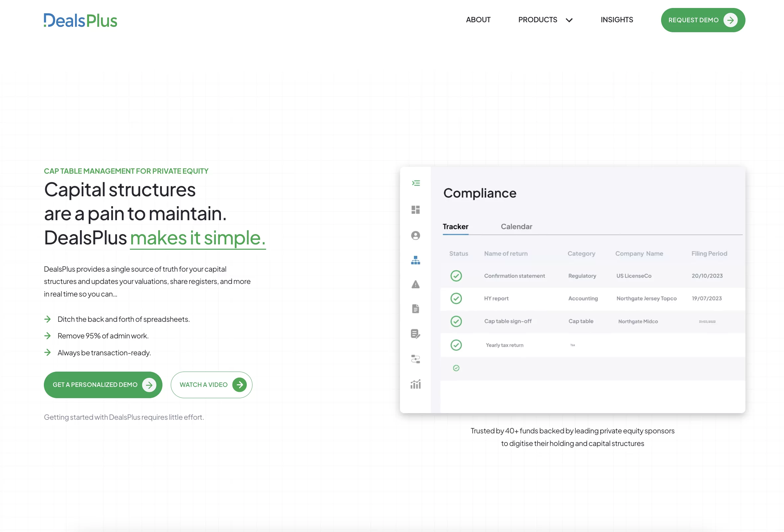Open the Products menu
The height and width of the screenshot is (532, 784).
click(x=538, y=20)
